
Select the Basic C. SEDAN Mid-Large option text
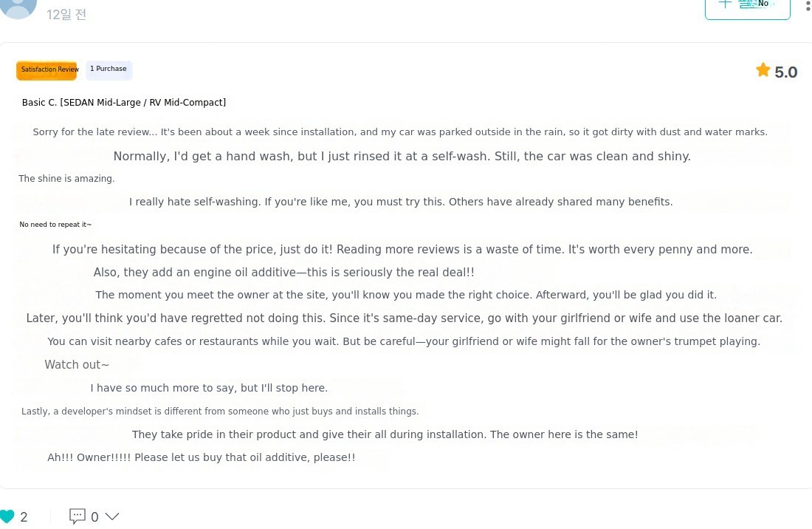pyautogui.click(x=124, y=103)
